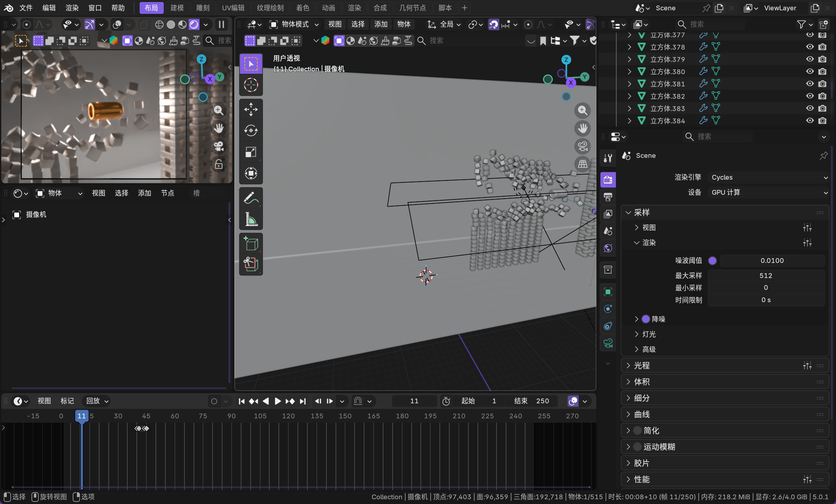Switch to the 建模 workspace tab
Image resolution: width=836 pixels, height=504 pixels.
177,8
